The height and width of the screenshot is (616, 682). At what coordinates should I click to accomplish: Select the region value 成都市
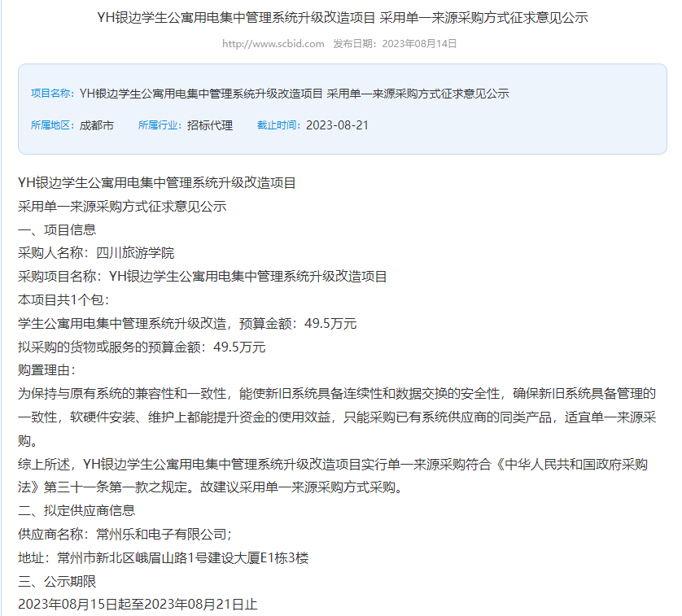pos(97,125)
